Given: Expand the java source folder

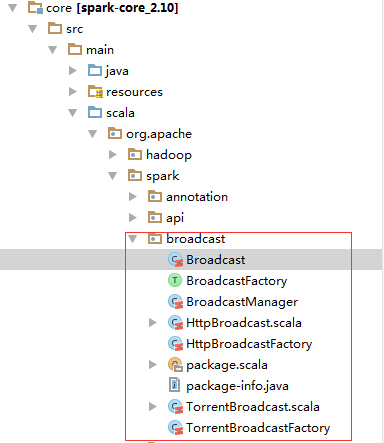Looking at the screenshot, I should (73, 70).
